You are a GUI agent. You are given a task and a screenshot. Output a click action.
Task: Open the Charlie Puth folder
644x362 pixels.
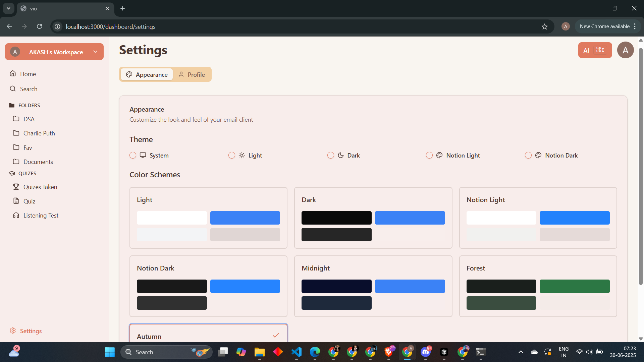tap(39, 133)
